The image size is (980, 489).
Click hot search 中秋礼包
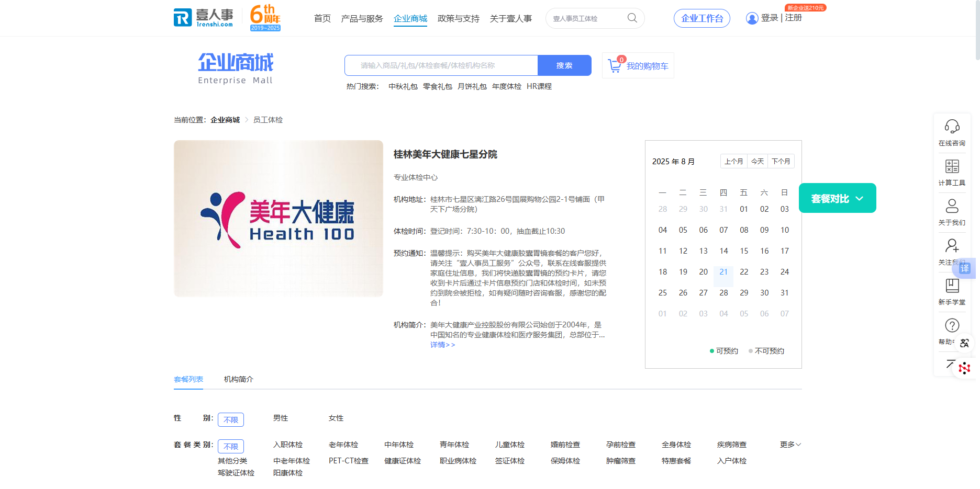[403, 86]
